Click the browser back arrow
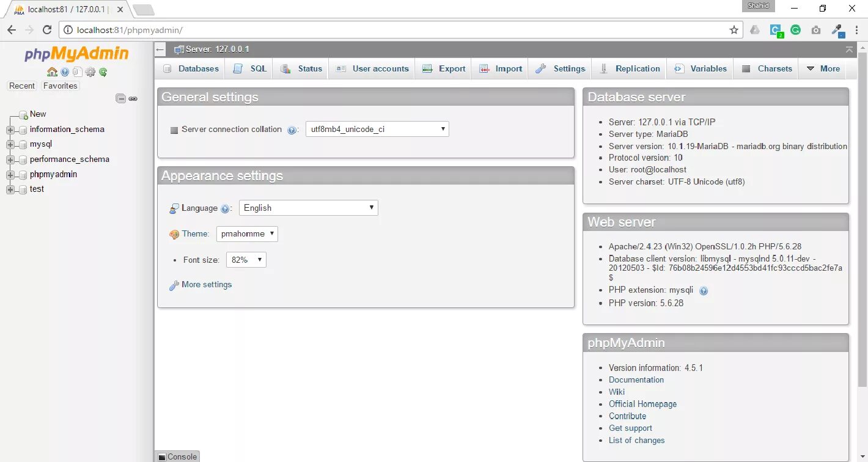This screenshot has height=462, width=868. 12,30
